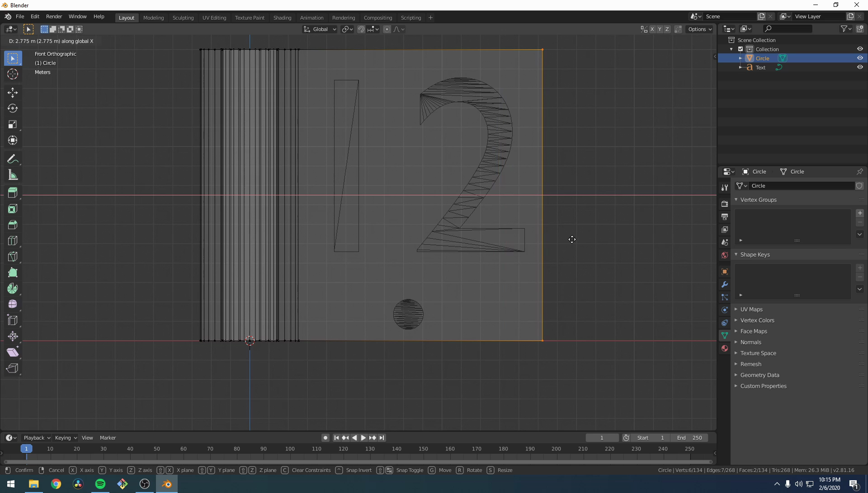The image size is (868, 493).
Task: Select the Rotate tool
Action: tap(13, 109)
